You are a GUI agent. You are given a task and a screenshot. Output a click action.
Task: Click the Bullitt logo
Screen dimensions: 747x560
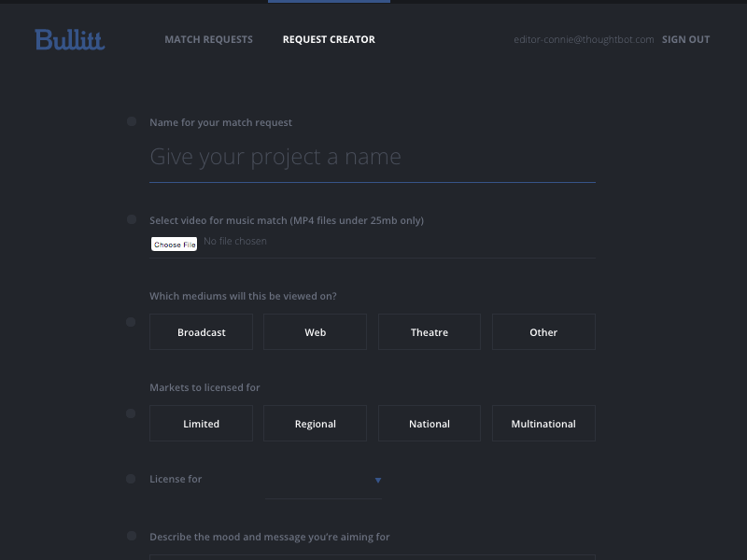tap(70, 39)
